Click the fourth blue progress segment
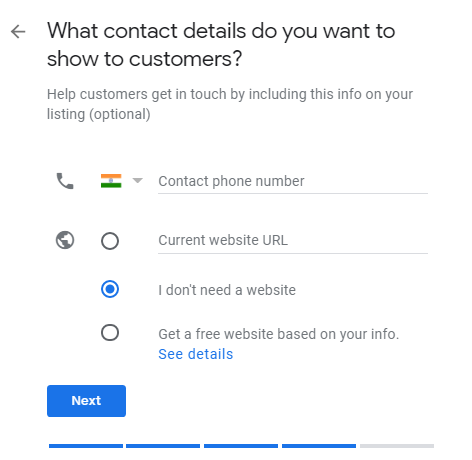This screenshot has width=472, height=460. 319,446
